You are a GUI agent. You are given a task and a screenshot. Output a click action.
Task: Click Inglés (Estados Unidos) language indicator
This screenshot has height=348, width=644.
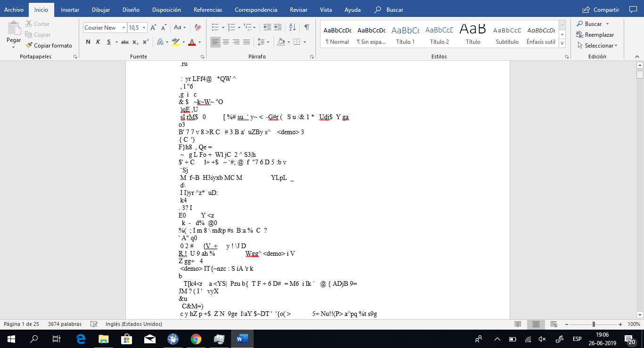tap(134, 324)
